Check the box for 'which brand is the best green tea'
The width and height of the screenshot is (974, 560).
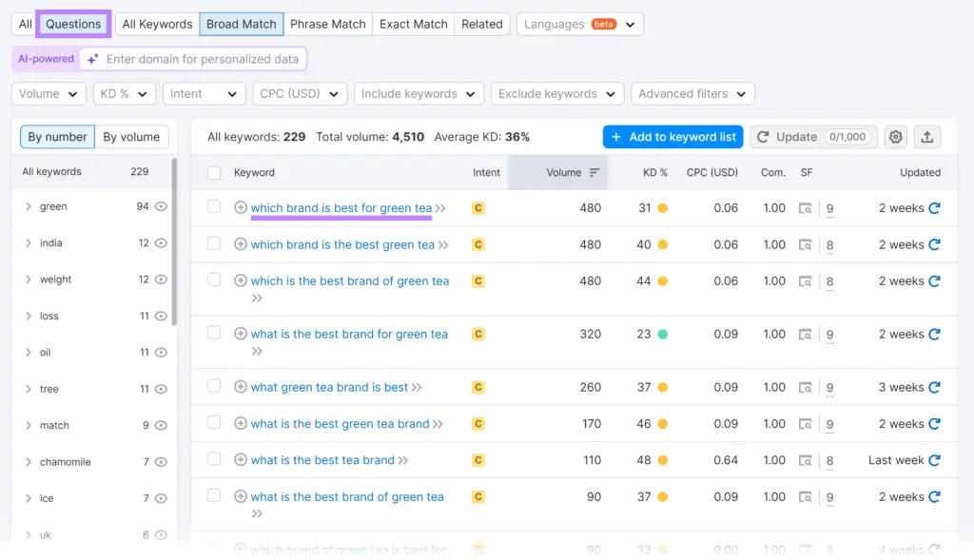coord(214,243)
